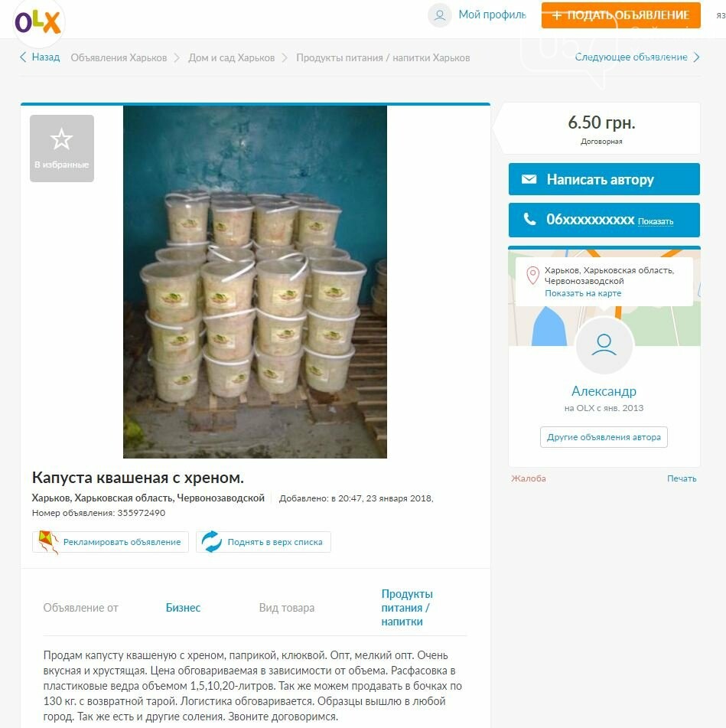Click the kite icon for advertising listing
The width and height of the screenshot is (726, 728).
(x=48, y=542)
